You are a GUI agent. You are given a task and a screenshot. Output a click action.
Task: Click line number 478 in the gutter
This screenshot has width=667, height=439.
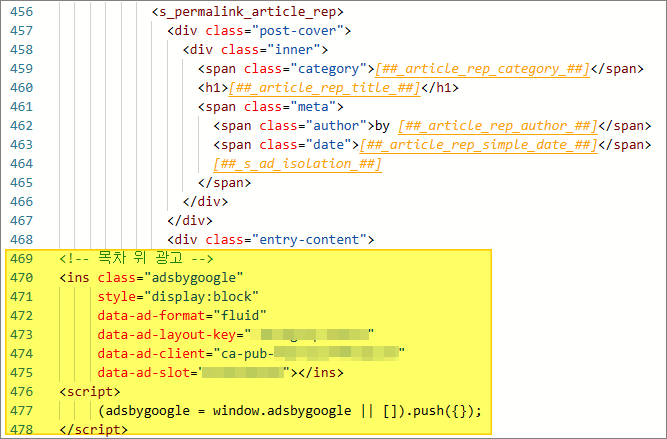[x=21, y=429]
